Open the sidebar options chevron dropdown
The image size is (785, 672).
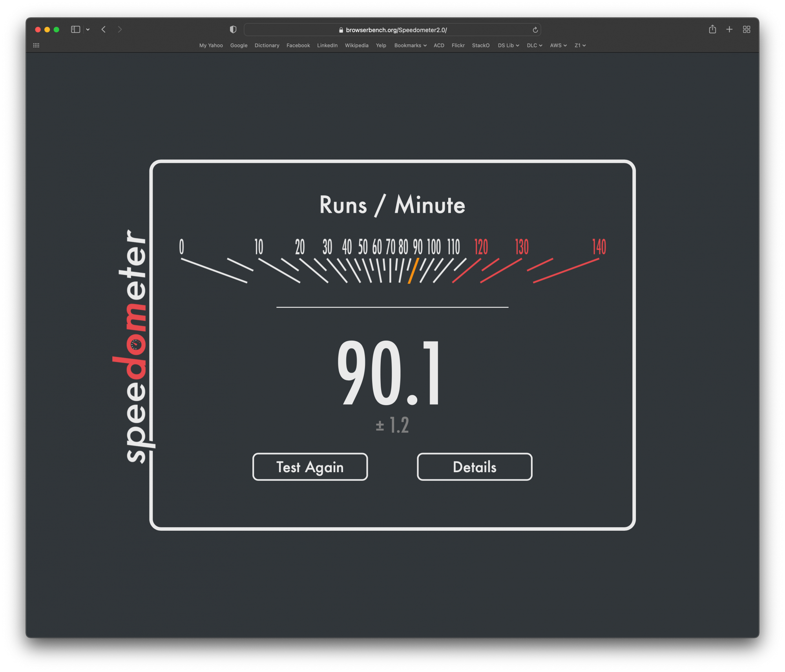tap(88, 29)
